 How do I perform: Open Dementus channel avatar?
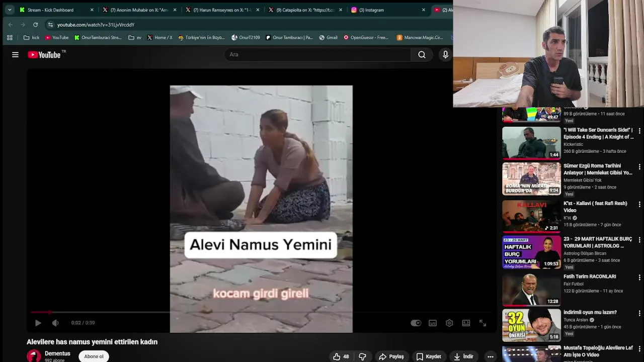pos(34,356)
